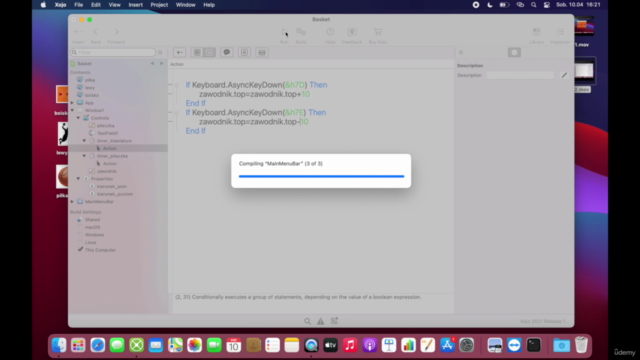The width and height of the screenshot is (640, 360).
Task: Open the Project menu
Action: tap(159, 5)
